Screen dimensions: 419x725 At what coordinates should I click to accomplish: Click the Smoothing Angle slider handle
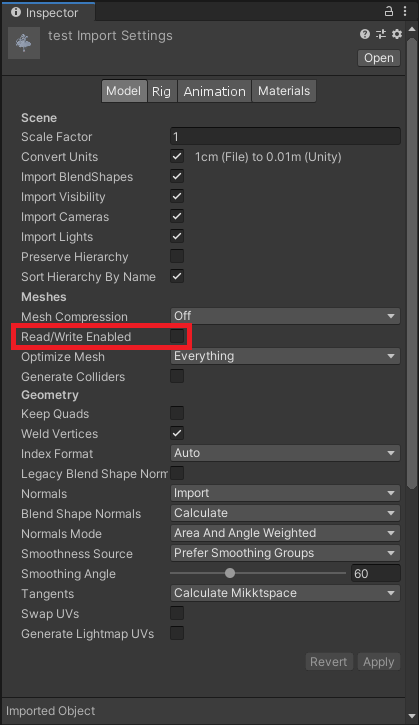point(230,573)
